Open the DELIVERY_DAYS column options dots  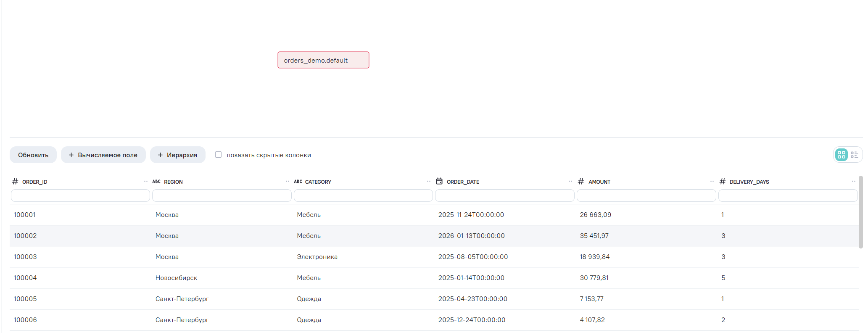click(x=854, y=181)
